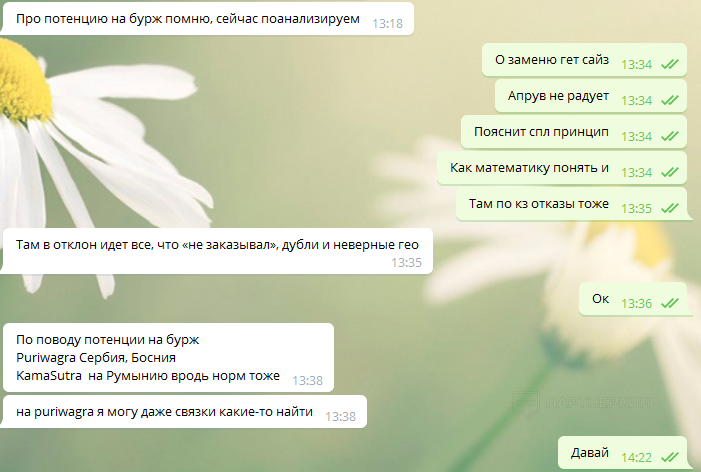The width and height of the screenshot is (701, 472).
Task: Click the 'Puriwagra Сербия, Босния' message bubble
Action: (x=168, y=358)
